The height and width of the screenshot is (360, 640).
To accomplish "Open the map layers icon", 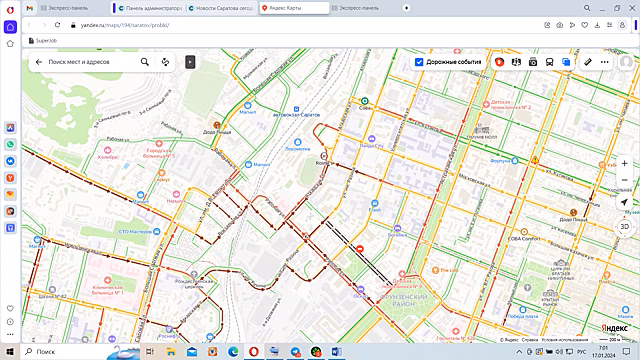I will (566, 62).
